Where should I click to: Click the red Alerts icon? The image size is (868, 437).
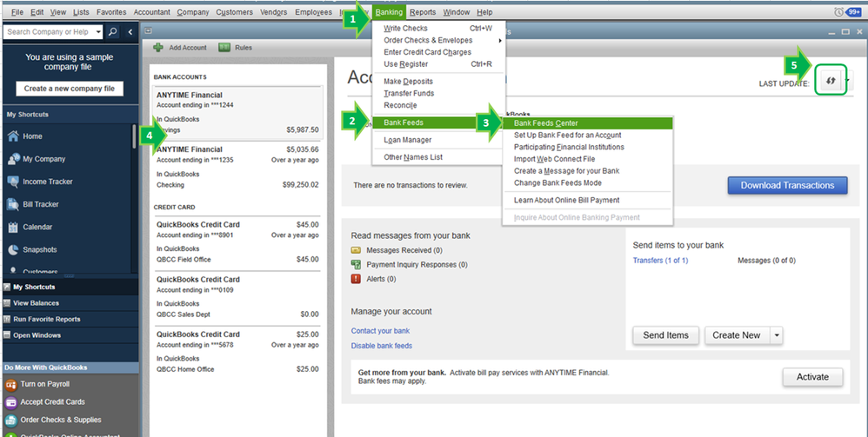(356, 279)
